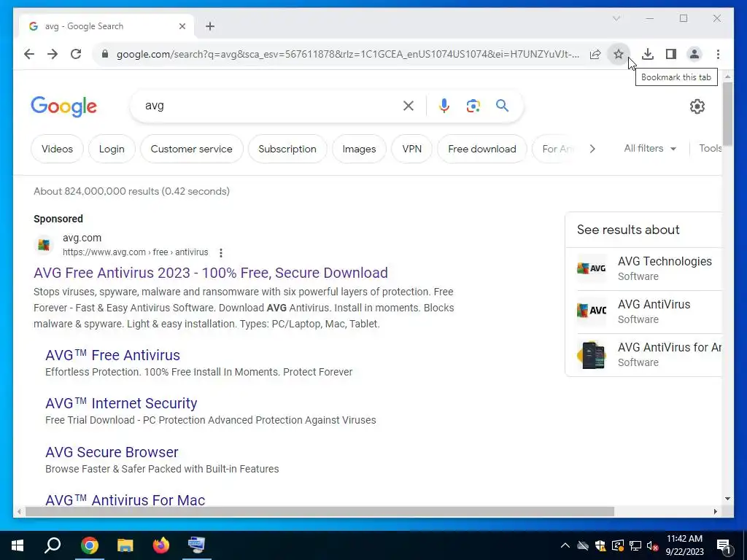Click the scroll down arrow of the page
This screenshot has width=747, height=560.
pos(727,499)
